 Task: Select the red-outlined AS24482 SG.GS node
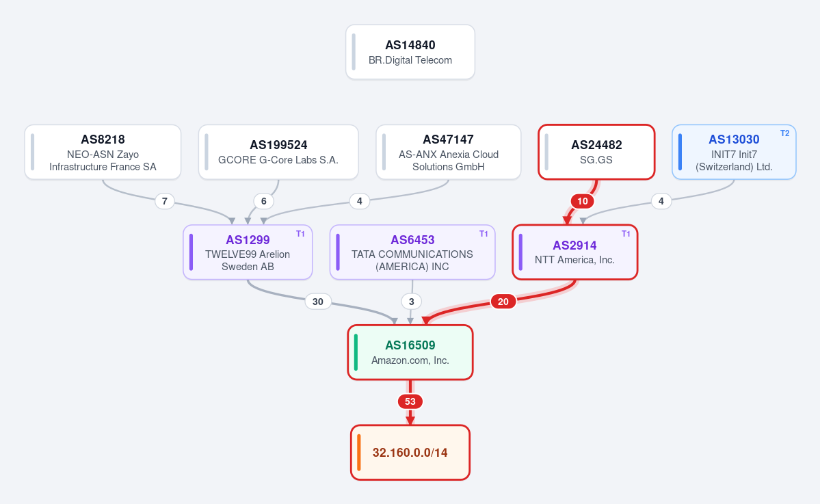click(x=596, y=152)
